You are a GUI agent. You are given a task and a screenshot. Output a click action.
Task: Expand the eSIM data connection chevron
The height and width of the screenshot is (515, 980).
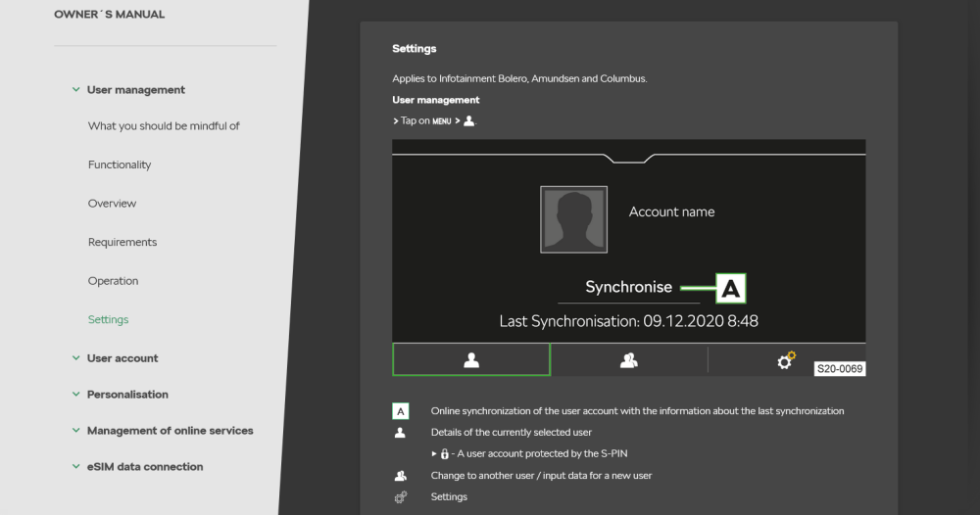point(75,467)
